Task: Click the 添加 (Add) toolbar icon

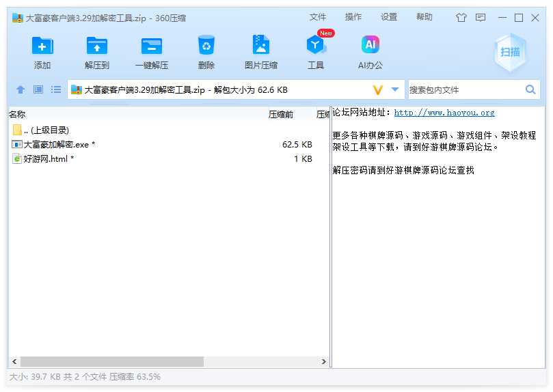Action: 42,46
